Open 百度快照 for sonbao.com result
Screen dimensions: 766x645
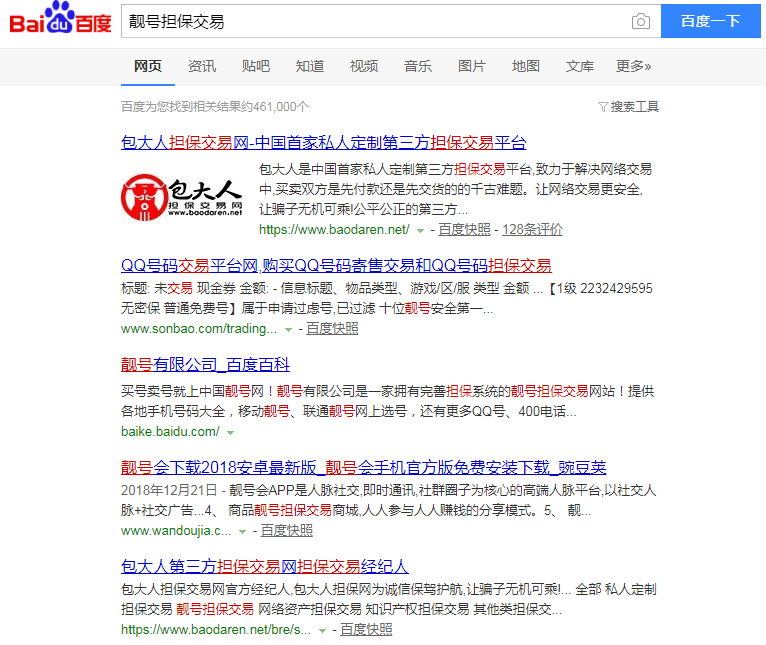coord(332,328)
